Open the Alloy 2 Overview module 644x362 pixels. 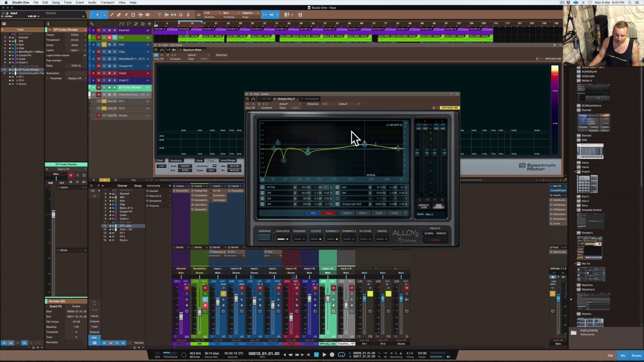265,237
